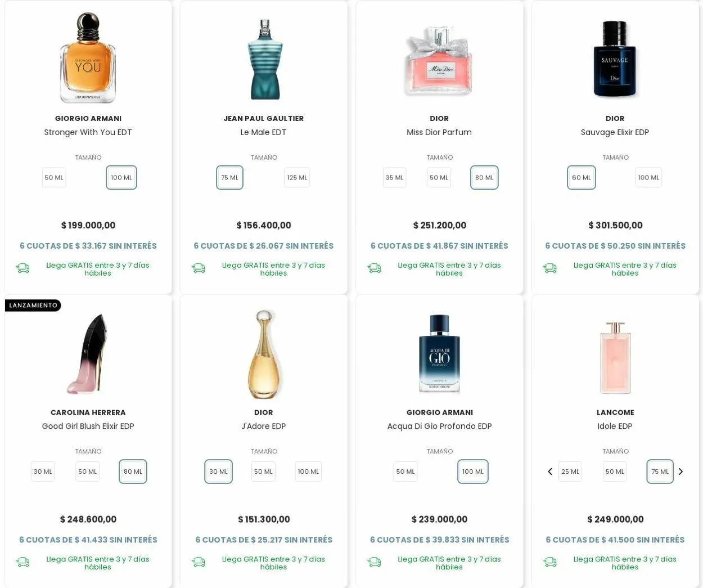Click the shipping truck icon on Idole card
703x588 pixels.
(x=550, y=562)
